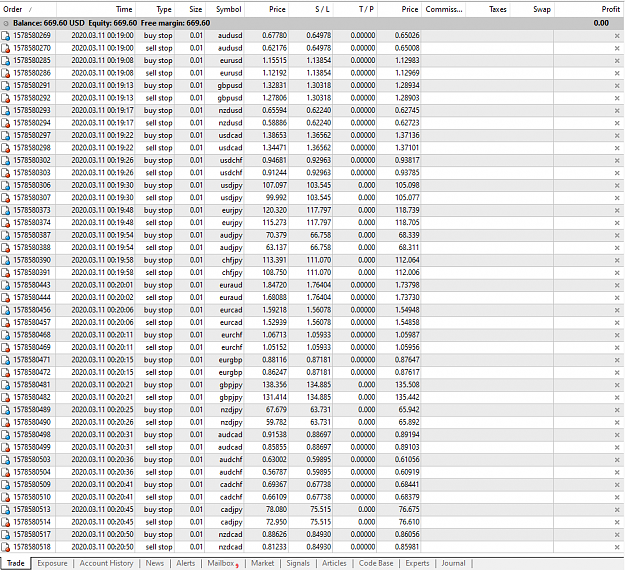The image size is (625, 570).
Task: Delete the gbpusd buy stop order 1578580291
Action: [x=617, y=86]
